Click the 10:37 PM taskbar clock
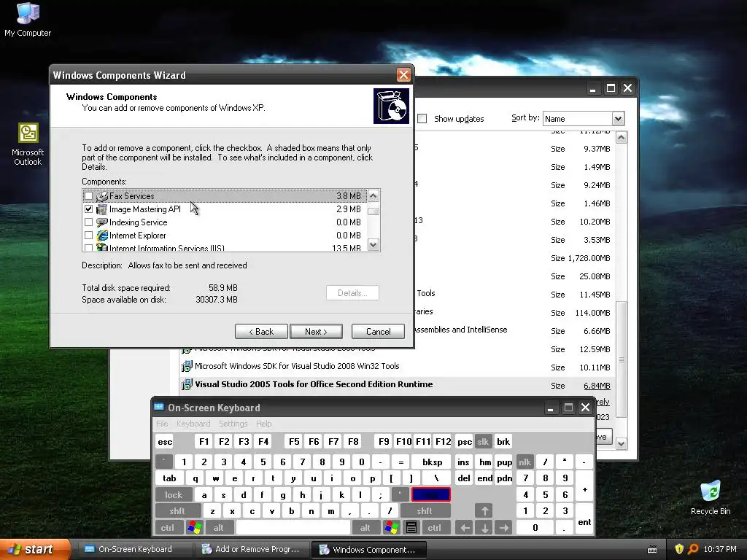This screenshot has width=747, height=560. 720,549
